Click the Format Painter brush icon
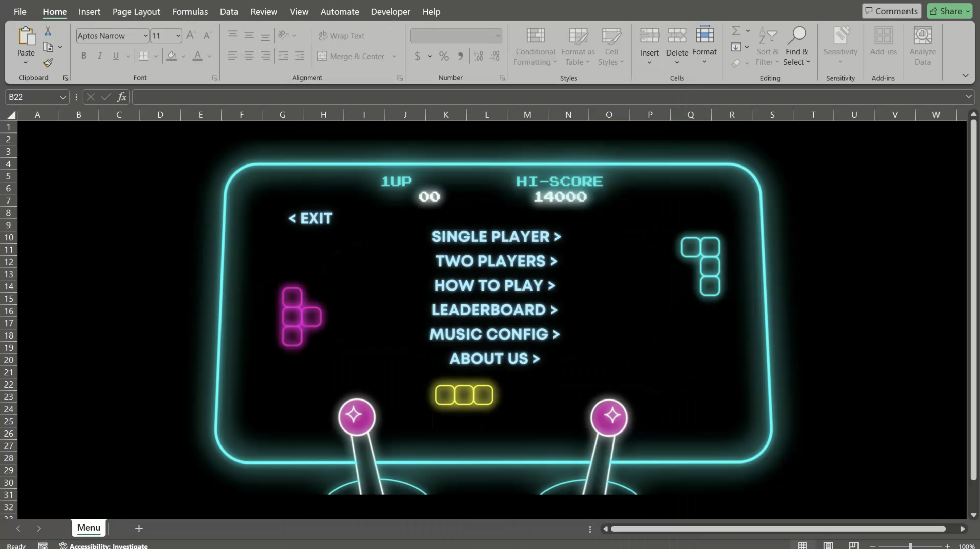The height and width of the screenshot is (549, 980). [x=48, y=63]
